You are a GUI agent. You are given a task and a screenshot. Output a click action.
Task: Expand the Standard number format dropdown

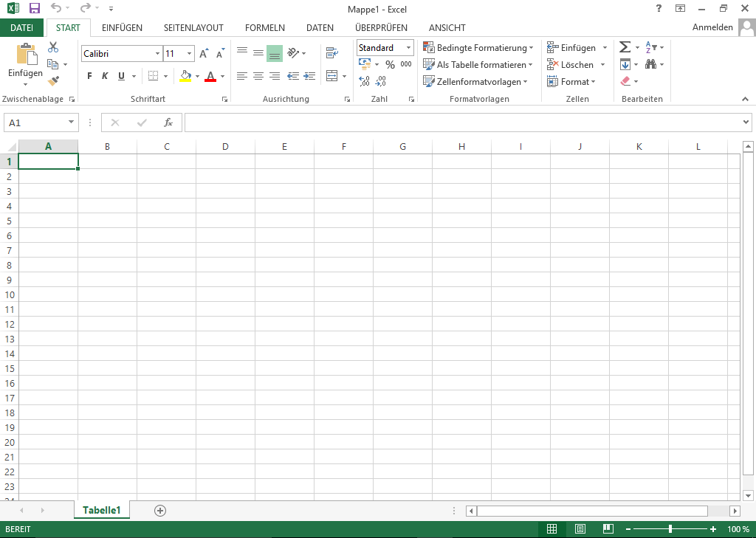click(408, 48)
